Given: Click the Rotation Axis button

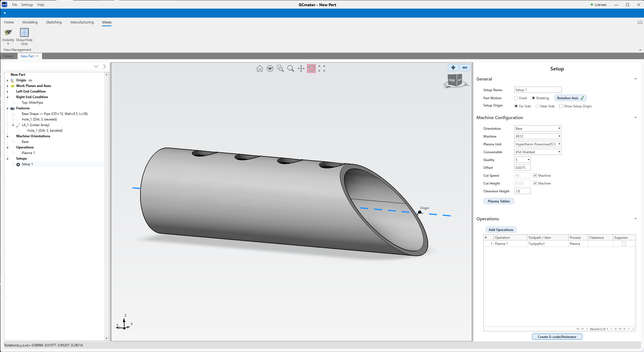Looking at the screenshot, I should tap(570, 98).
